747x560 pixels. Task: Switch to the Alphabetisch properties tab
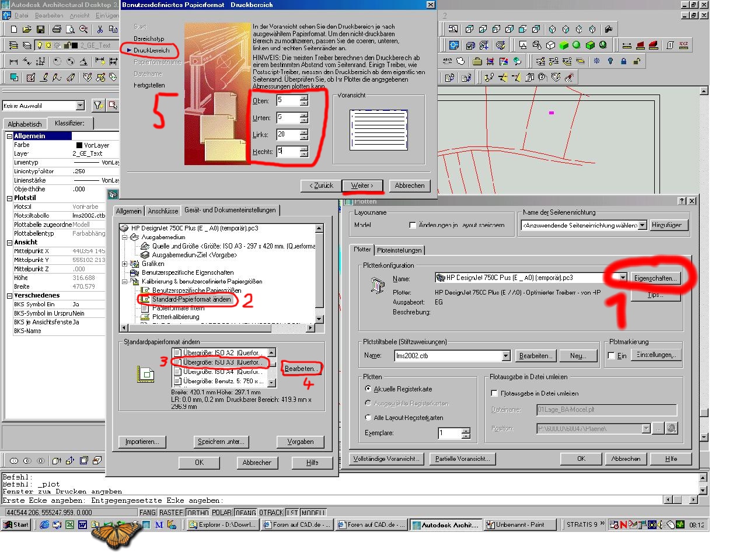tap(25, 124)
